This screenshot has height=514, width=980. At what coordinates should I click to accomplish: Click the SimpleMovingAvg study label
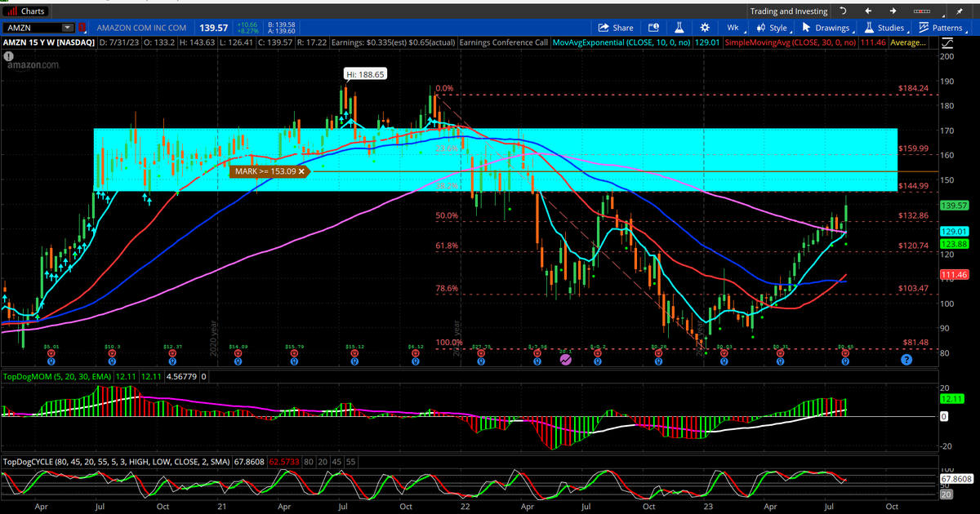pos(791,42)
